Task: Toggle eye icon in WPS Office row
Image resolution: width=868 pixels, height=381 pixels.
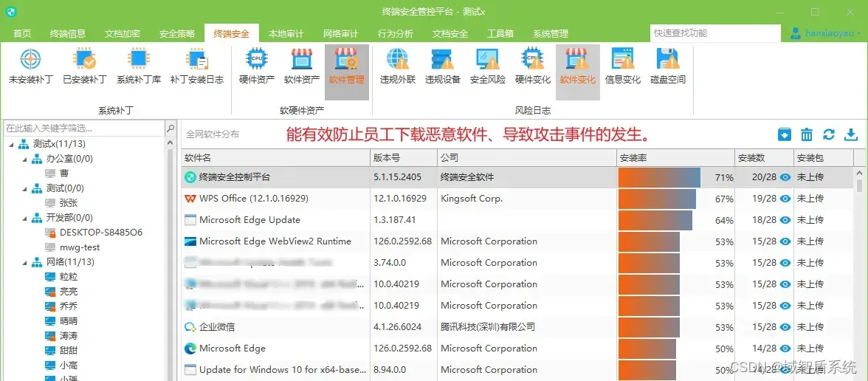Action: (x=785, y=198)
